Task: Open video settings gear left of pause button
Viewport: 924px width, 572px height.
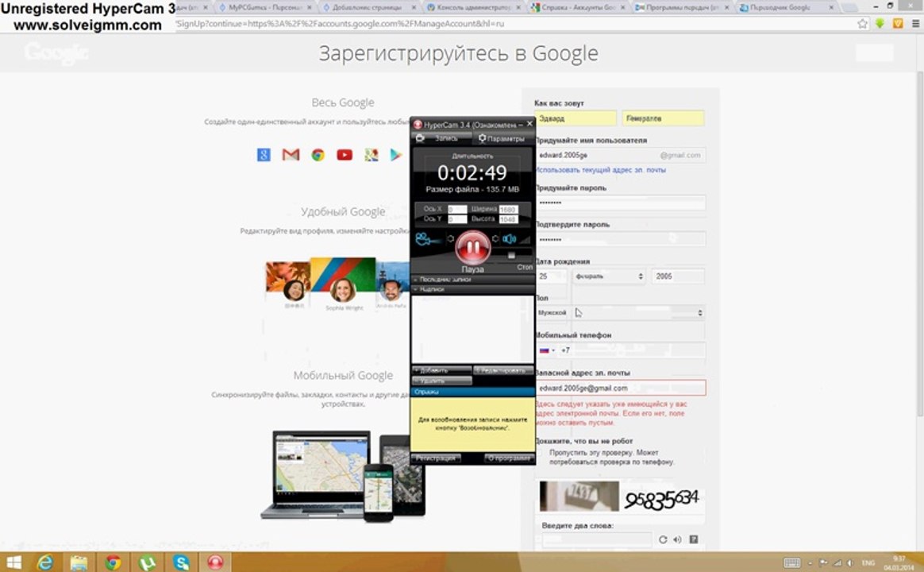Action: tap(450, 239)
